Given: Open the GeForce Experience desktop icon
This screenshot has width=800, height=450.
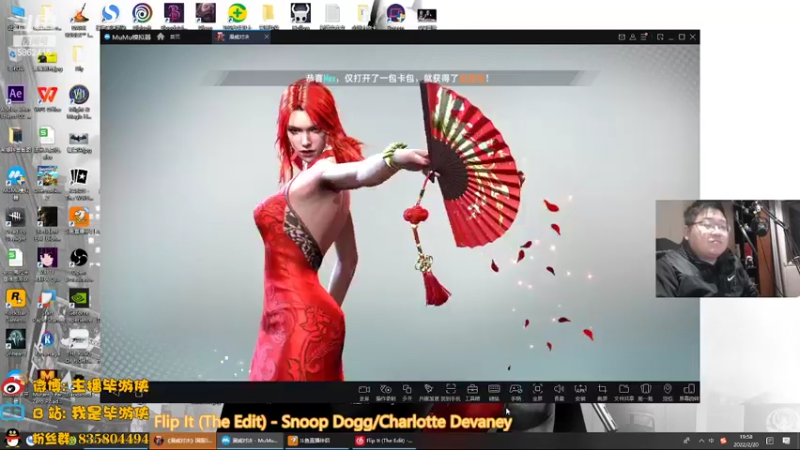Looking at the screenshot, I should pos(79,298).
